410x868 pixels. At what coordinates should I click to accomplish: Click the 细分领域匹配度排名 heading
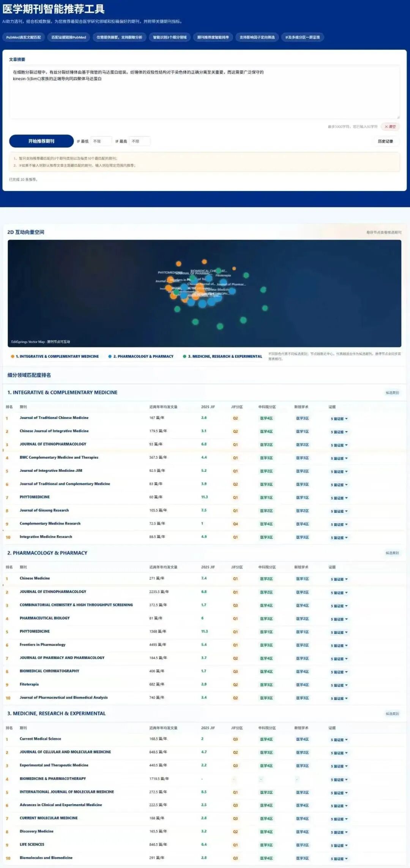click(x=29, y=375)
